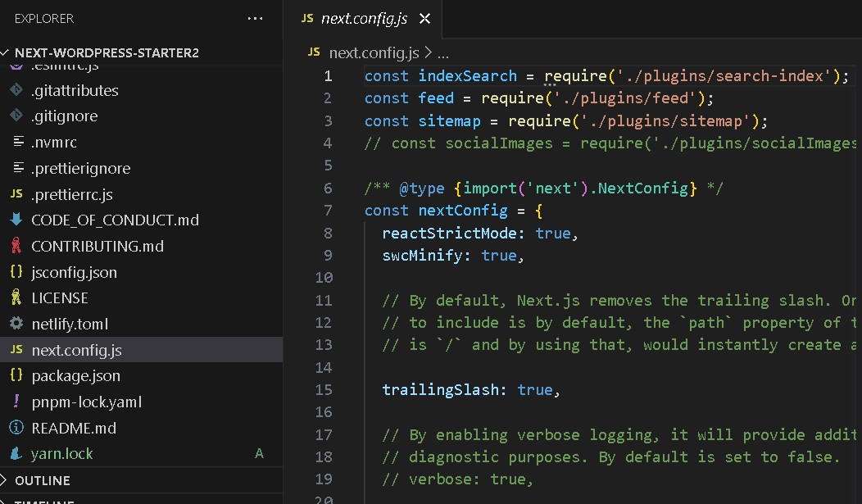
Task: Click the JS icon next to next.config.js tab
Action: [x=307, y=18]
